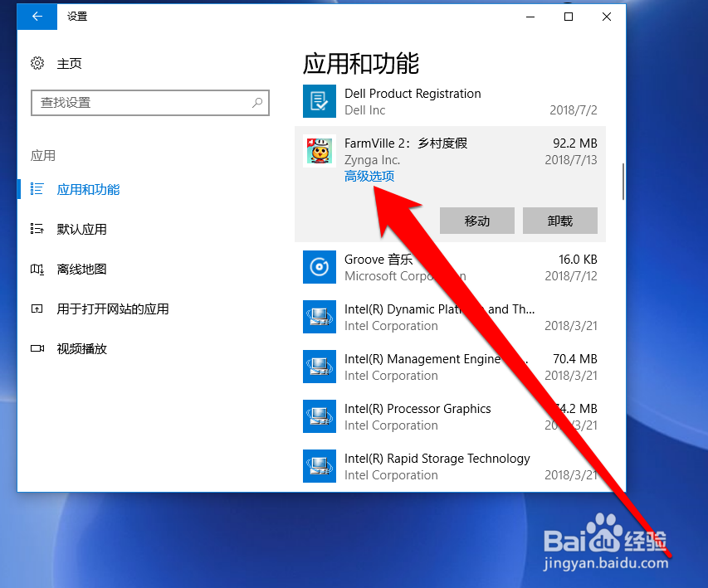Select Intel(R) Rapid Storage Technology entry

[450, 466]
